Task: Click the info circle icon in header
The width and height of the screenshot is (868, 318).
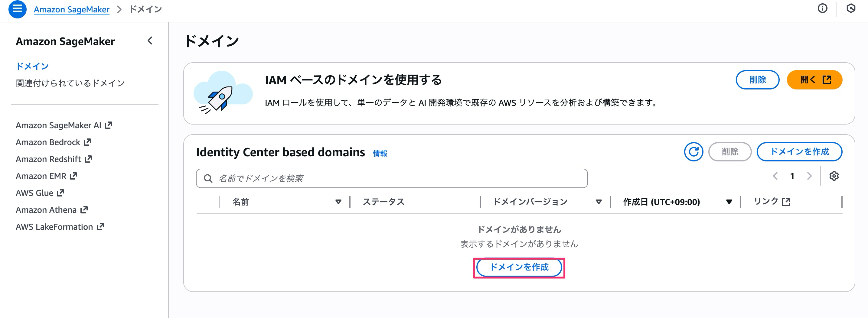Action: [x=822, y=8]
